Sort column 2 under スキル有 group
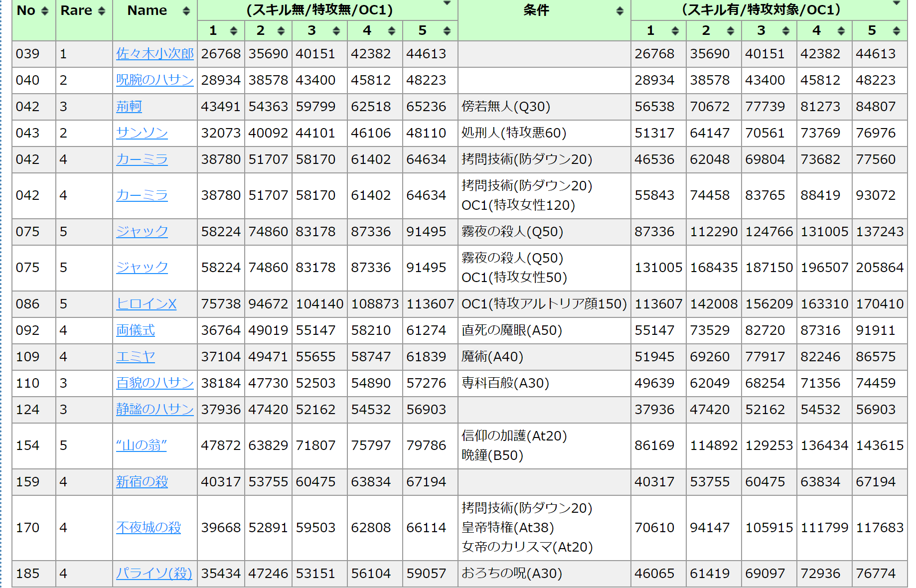This screenshot has height=588, width=916. [x=730, y=31]
